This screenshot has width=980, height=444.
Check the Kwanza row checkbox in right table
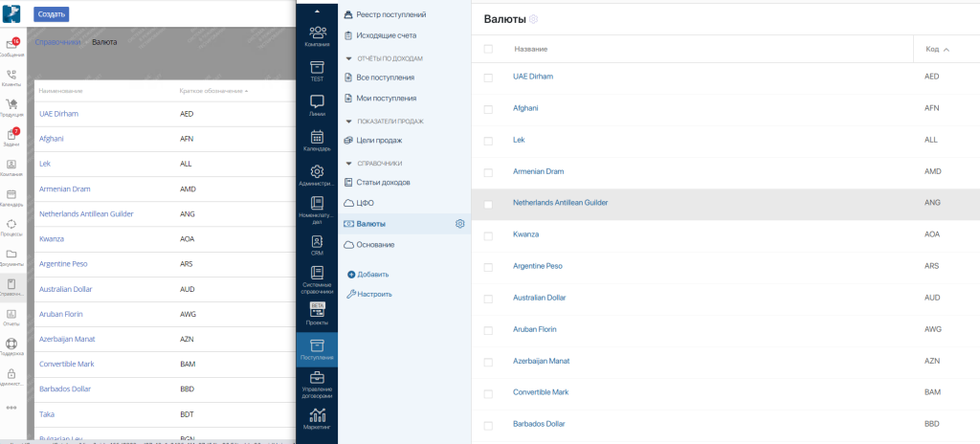click(x=488, y=235)
